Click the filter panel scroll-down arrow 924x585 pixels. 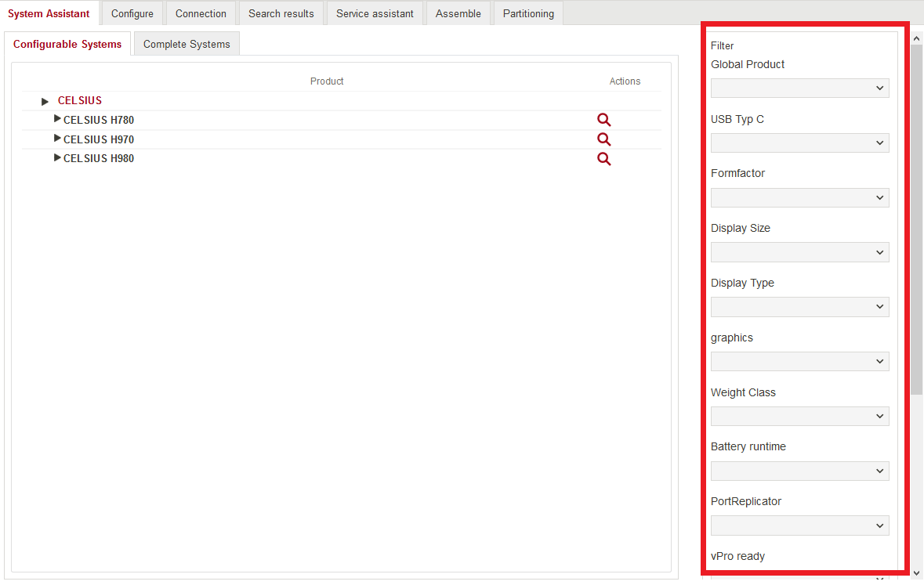916,573
